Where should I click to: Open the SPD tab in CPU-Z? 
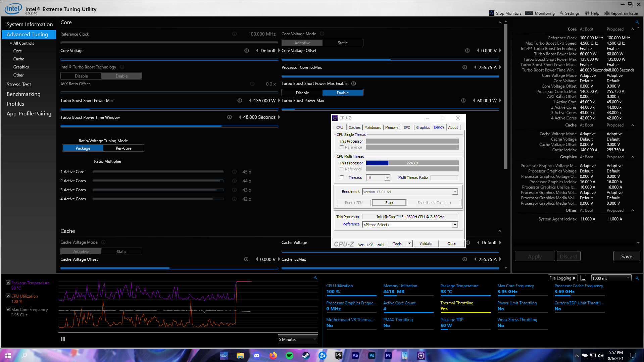pos(407,127)
